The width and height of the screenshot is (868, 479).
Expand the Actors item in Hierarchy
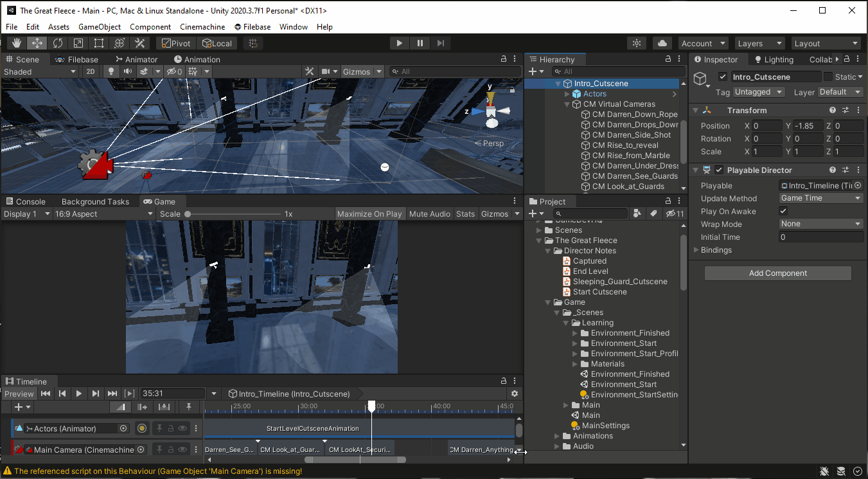coord(567,94)
